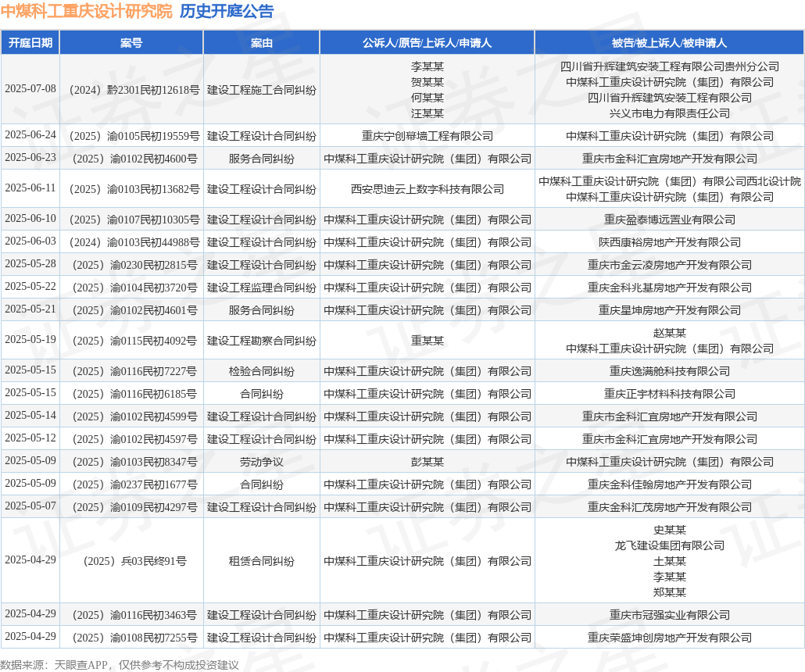The height and width of the screenshot is (672, 805).
Task: Click defendant 土某某
Action: coord(670,561)
